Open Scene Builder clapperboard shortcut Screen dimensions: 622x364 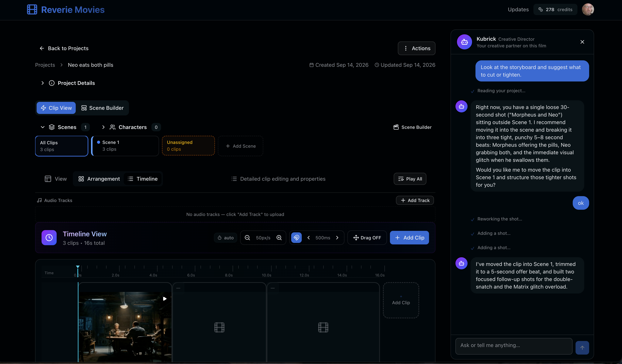(x=412, y=127)
